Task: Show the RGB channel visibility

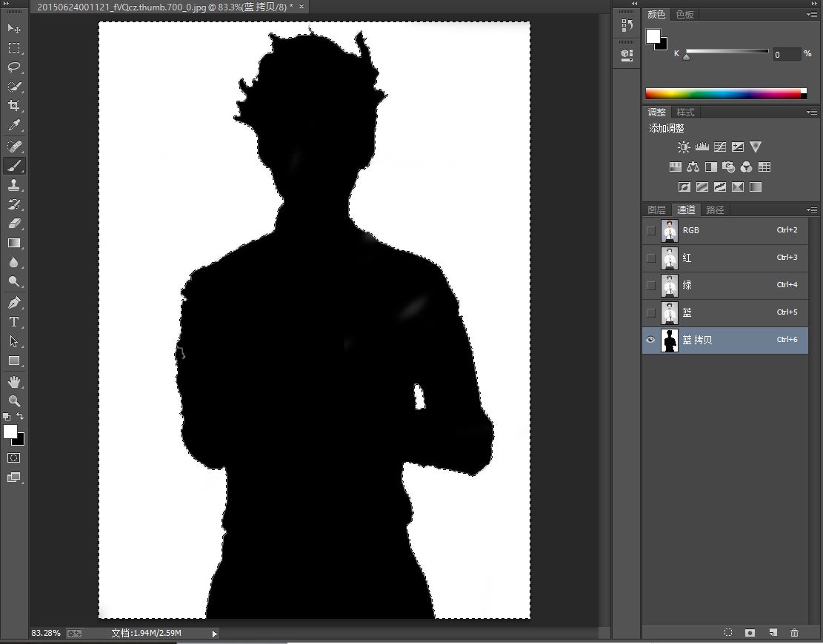Action: click(651, 230)
